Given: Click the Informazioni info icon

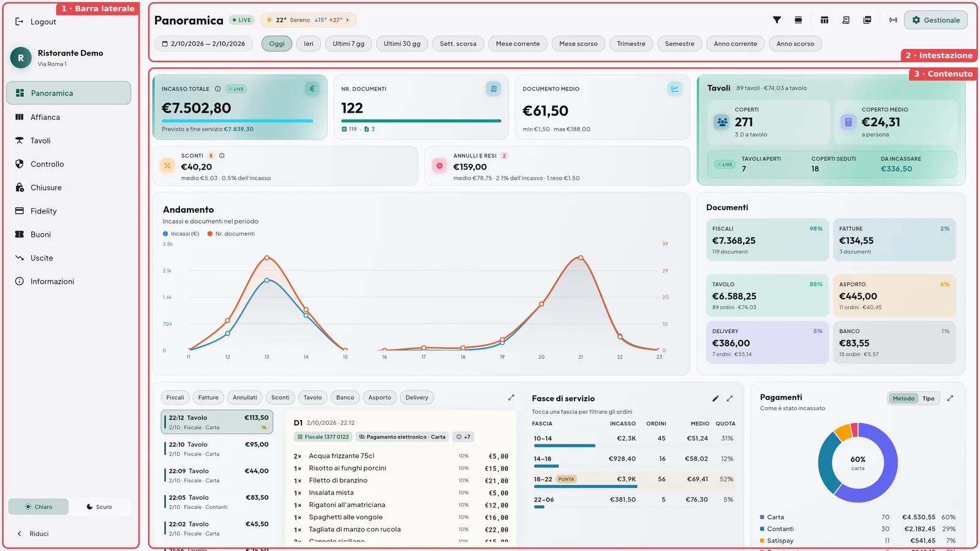Looking at the screenshot, I should point(19,281).
